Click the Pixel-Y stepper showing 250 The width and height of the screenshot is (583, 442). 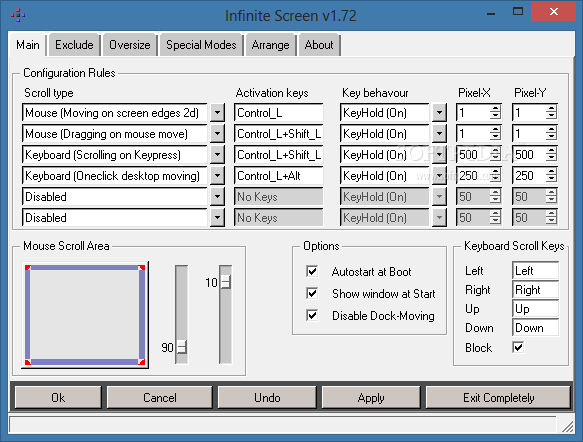pyautogui.click(x=551, y=175)
